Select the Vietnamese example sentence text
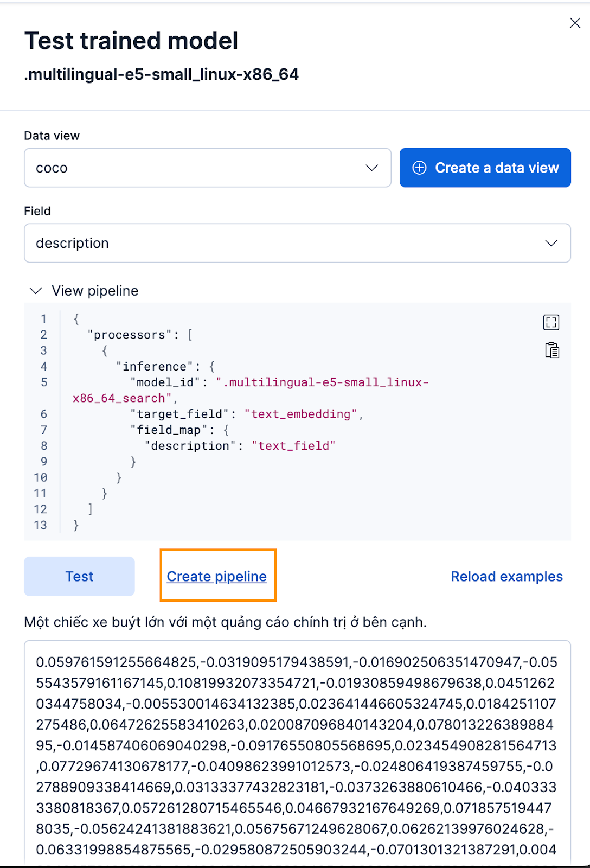Viewport: 590px width, 868px height. point(225,622)
